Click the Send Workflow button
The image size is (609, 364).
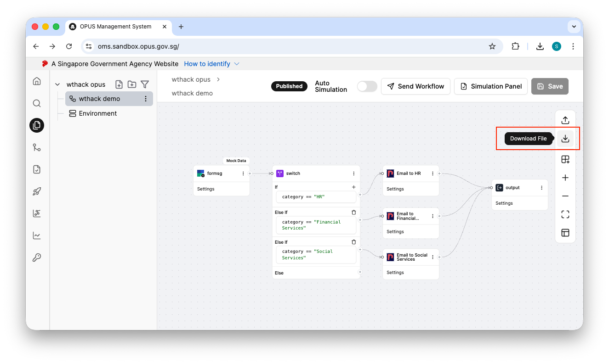[x=415, y=86]
